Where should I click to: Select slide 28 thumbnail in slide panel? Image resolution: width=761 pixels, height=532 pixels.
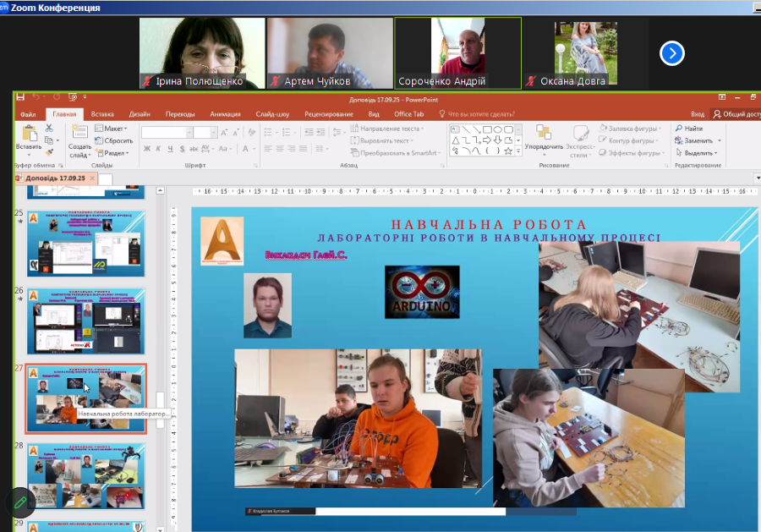click(86, 475)
